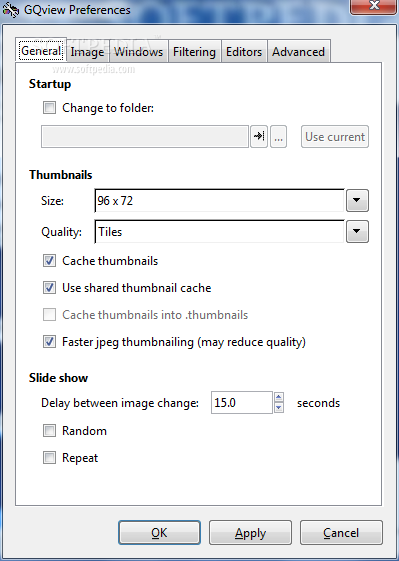This screenshot has width=399, height=561.
Task: Increase slide show delay with up arrow
Action: click(279, 397)
